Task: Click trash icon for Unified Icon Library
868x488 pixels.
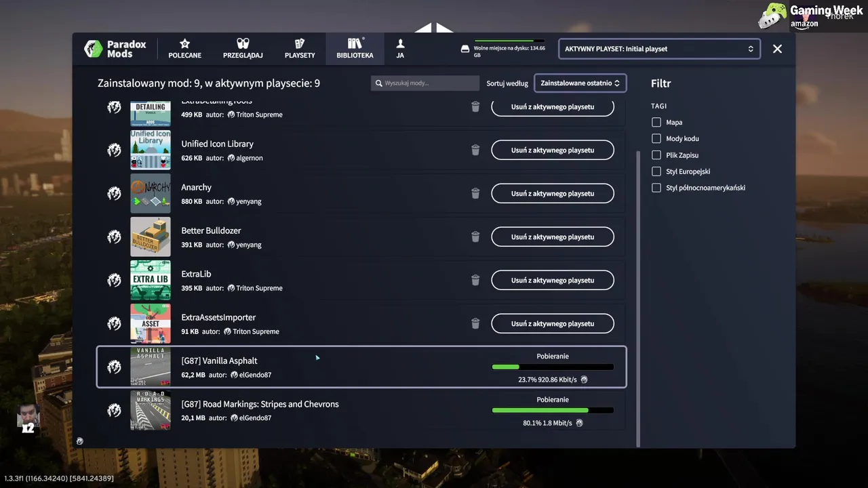Action: [x=475, y=150]
